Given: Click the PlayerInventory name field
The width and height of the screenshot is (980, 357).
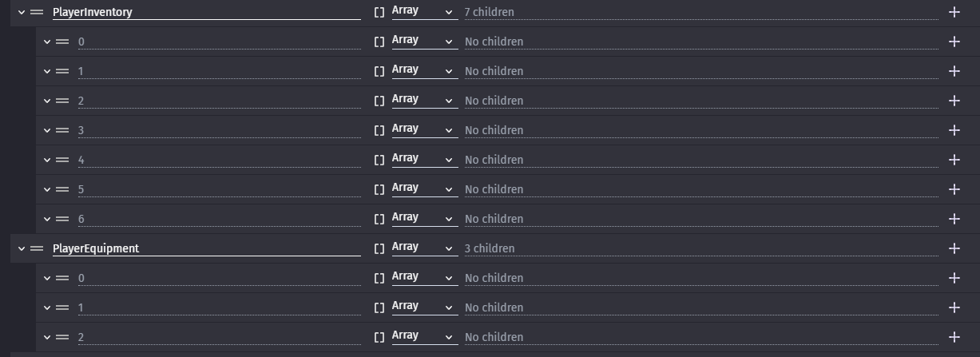Looking at the screenshot, I should tap(206, 12).
